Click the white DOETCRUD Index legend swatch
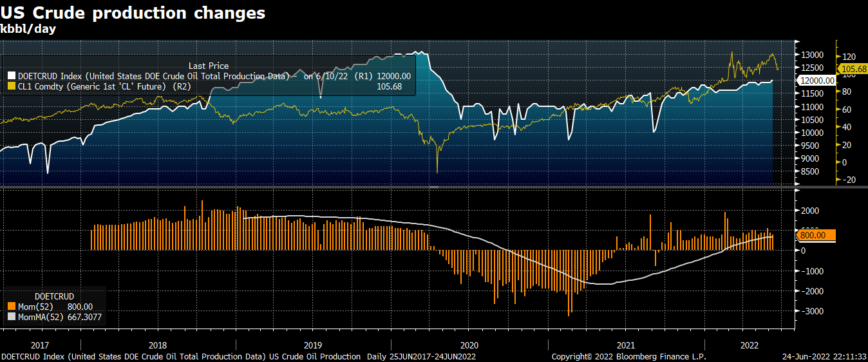 (x=11, y=76)
